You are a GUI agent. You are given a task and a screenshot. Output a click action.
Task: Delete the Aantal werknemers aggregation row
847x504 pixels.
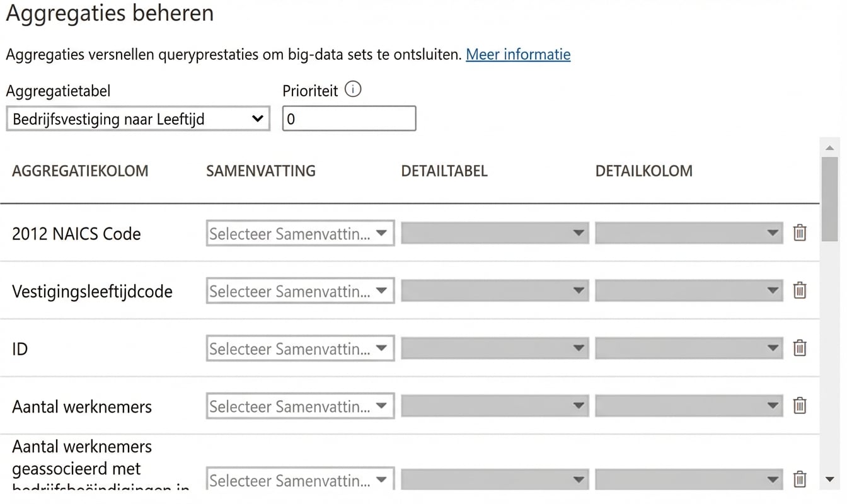pos(800,406)
